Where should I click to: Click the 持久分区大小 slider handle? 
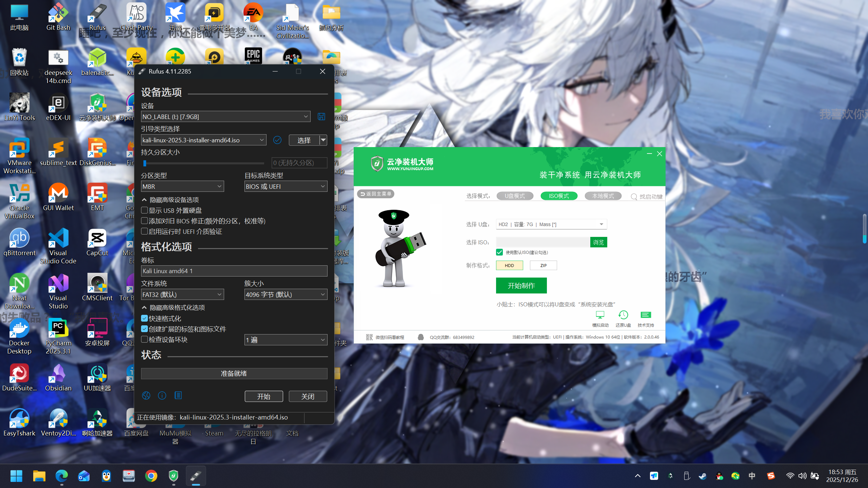click(x=145, y=163)
